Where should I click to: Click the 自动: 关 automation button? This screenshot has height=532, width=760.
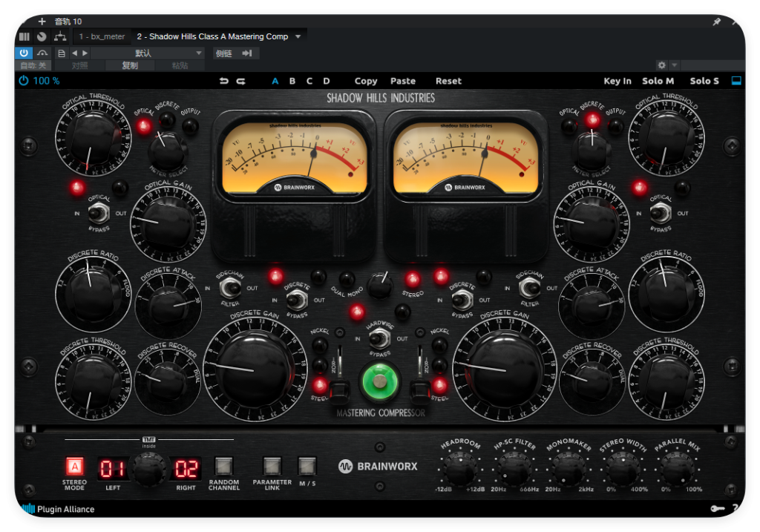(33, 65)
